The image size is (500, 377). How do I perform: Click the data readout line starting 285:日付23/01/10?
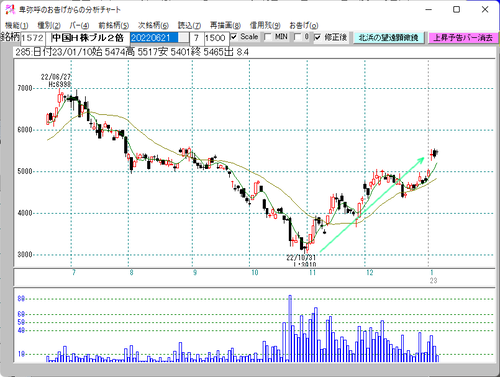tap(132, 52)
